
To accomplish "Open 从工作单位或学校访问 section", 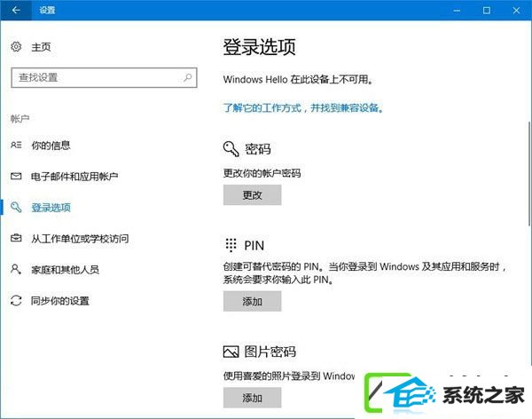I will [80, 239].
